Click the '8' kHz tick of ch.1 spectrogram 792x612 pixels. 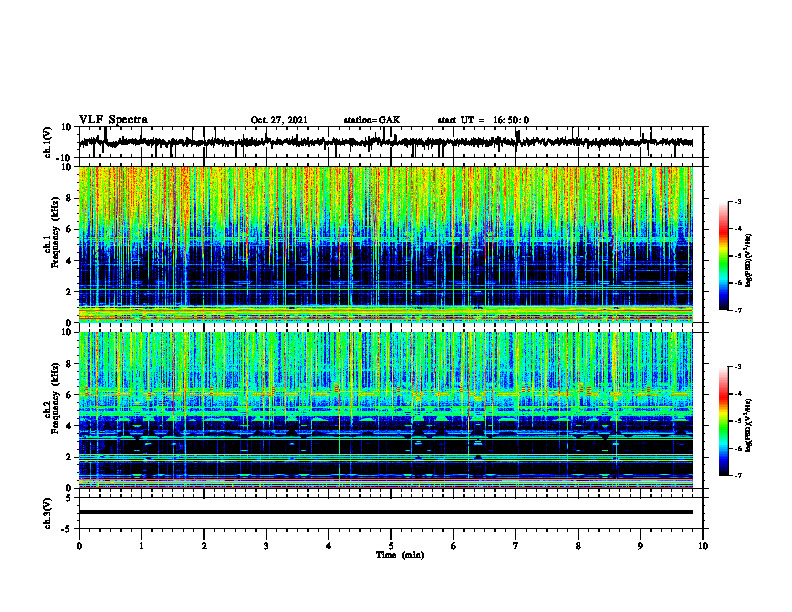tap(69, 198)
